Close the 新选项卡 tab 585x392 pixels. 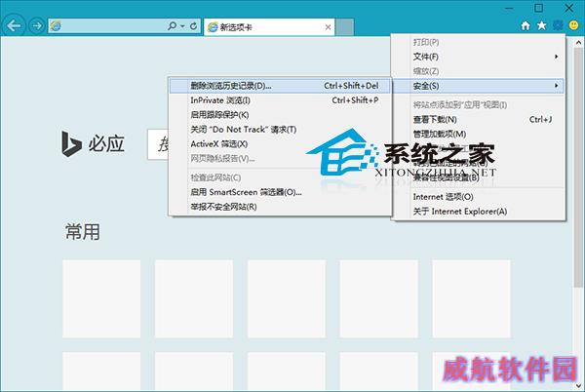(x=328, y=27)
